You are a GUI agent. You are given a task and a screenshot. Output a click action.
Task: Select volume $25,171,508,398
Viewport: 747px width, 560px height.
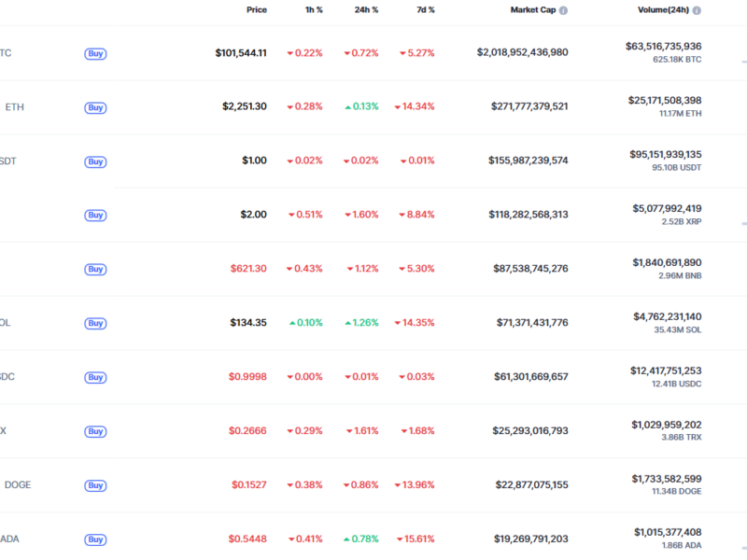tap(665, 100)
